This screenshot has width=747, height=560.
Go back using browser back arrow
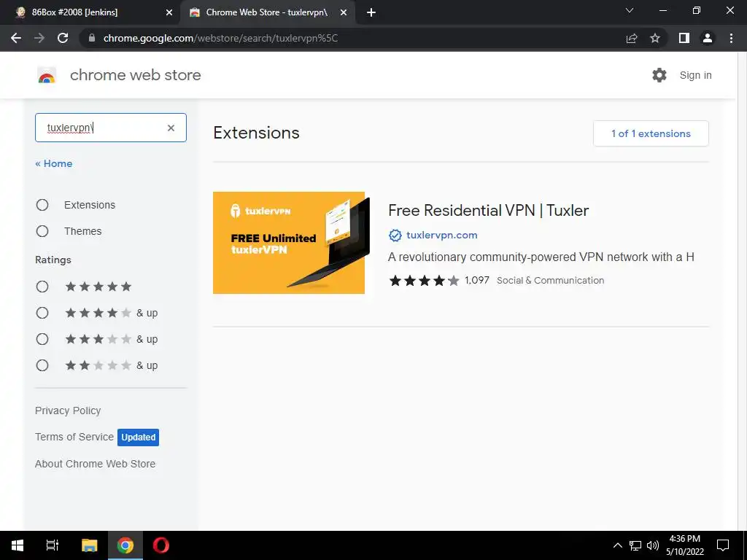click(x=16, y=38)
